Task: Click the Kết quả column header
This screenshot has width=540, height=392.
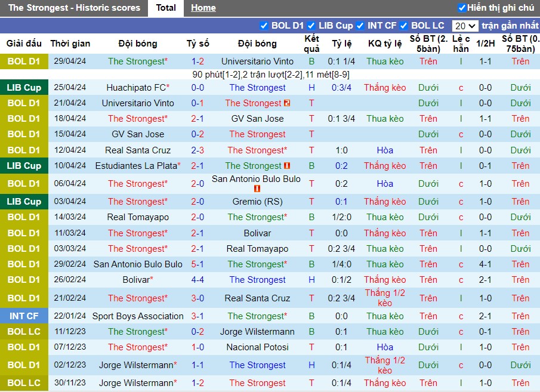Action: coord(311,44)
